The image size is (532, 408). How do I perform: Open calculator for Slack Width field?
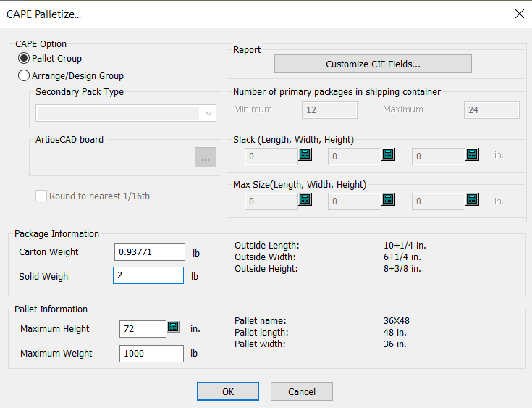coord(389,155)
